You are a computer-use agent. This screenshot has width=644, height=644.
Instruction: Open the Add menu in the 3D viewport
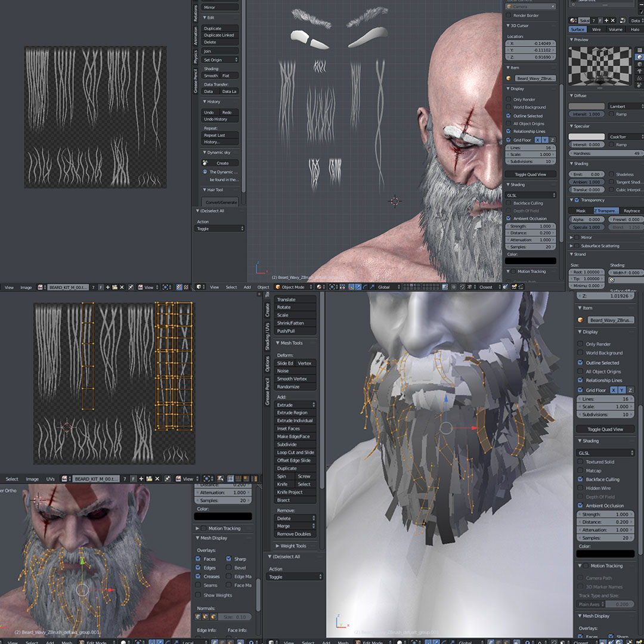click(x=247, y=287)
